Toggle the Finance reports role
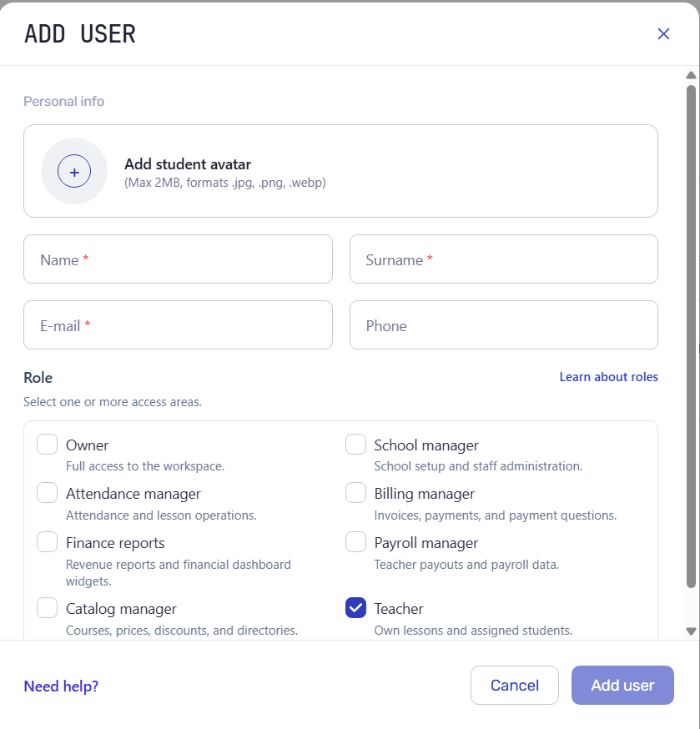 (47, 541)
